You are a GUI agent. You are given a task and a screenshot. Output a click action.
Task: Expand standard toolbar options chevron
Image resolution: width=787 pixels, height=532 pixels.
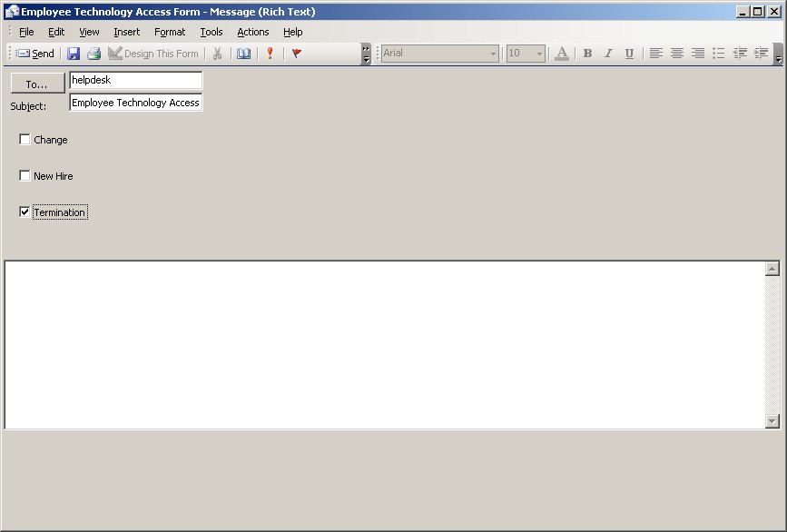367,54
